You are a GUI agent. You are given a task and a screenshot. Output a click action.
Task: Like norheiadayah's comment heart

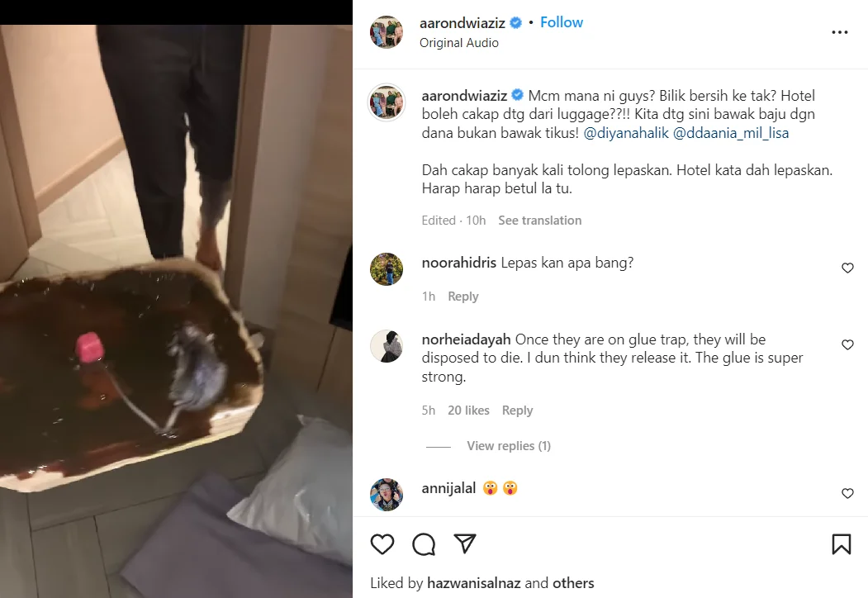[847, 345]
